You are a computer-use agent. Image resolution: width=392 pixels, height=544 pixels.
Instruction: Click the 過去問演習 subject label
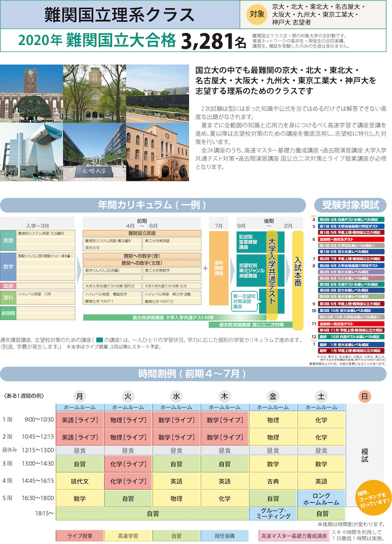tap(8, 313)
